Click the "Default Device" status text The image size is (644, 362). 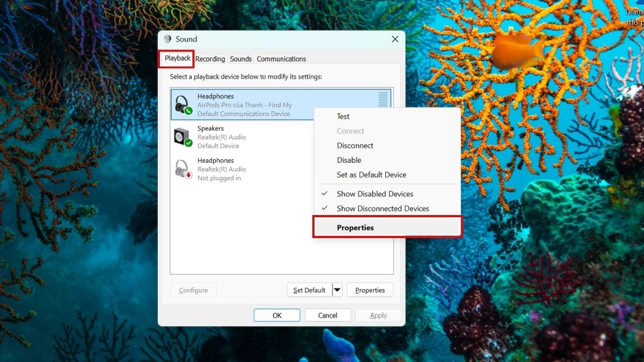[218, 146]
